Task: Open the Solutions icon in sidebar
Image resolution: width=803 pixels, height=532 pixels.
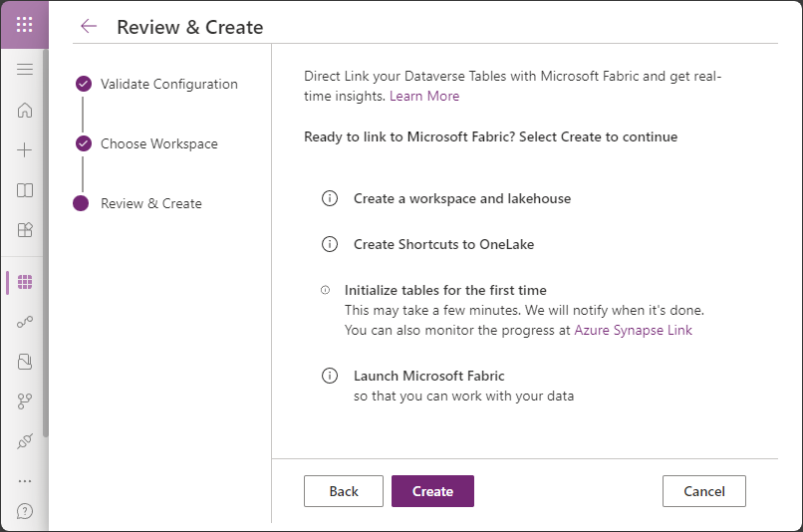Action: [x=25, y=362]
